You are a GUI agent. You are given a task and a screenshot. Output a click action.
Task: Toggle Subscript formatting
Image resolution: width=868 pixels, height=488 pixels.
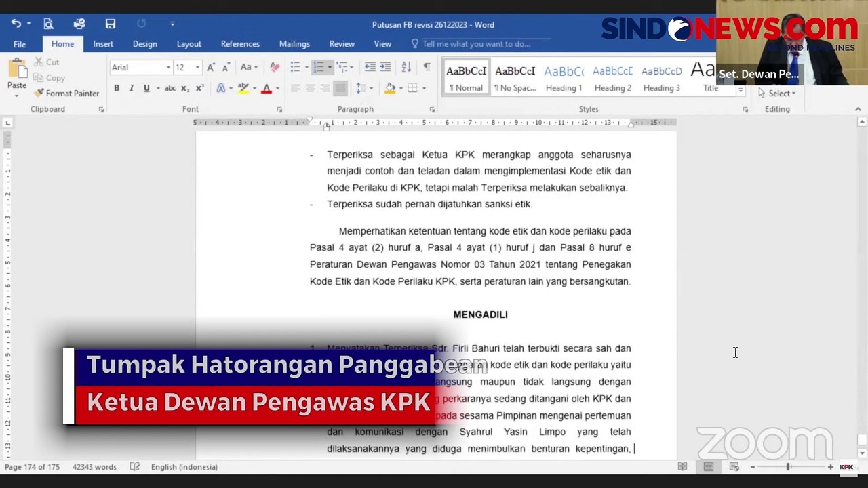(186, 88)
